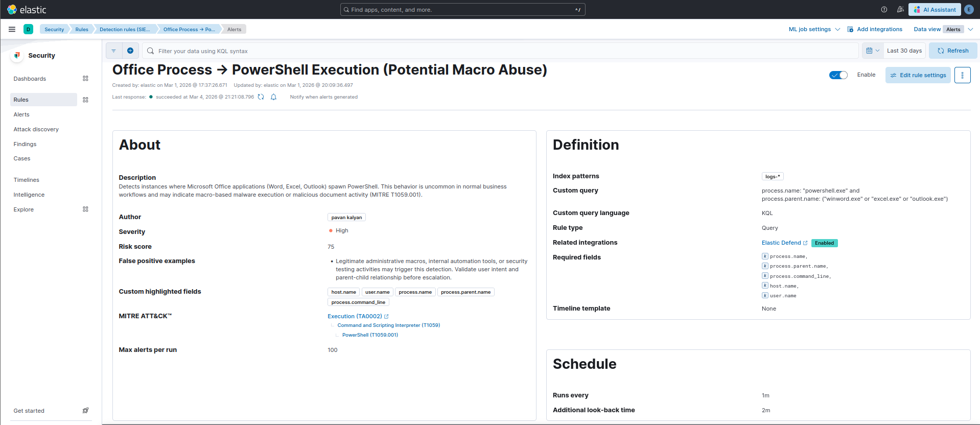The image size is (980, 425).
Task: Go to Alerts in the sidebar
Action: (x=21, y=114)
